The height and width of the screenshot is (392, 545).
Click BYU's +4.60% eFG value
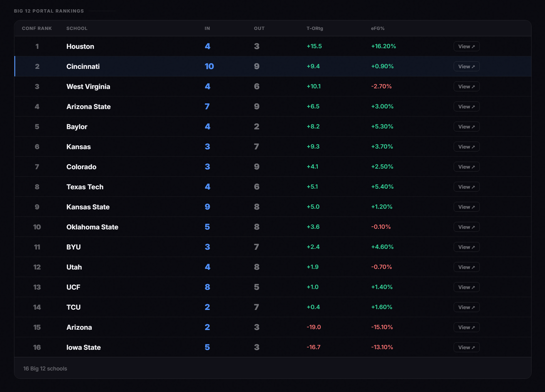[382, 247]
